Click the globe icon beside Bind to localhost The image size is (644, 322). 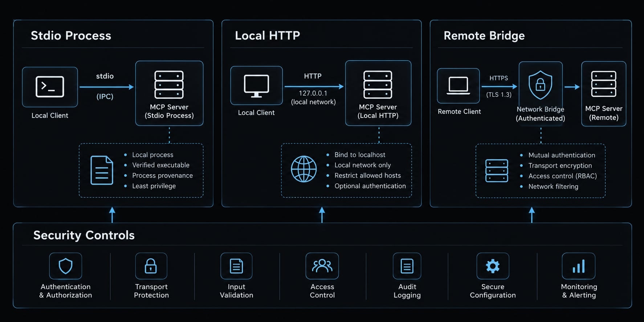[x=304, y=169]
